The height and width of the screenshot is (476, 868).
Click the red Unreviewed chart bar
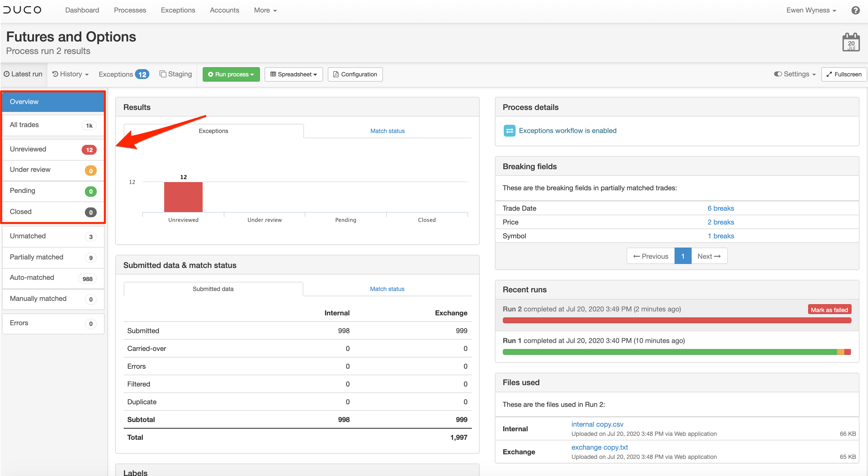[183, 197]
